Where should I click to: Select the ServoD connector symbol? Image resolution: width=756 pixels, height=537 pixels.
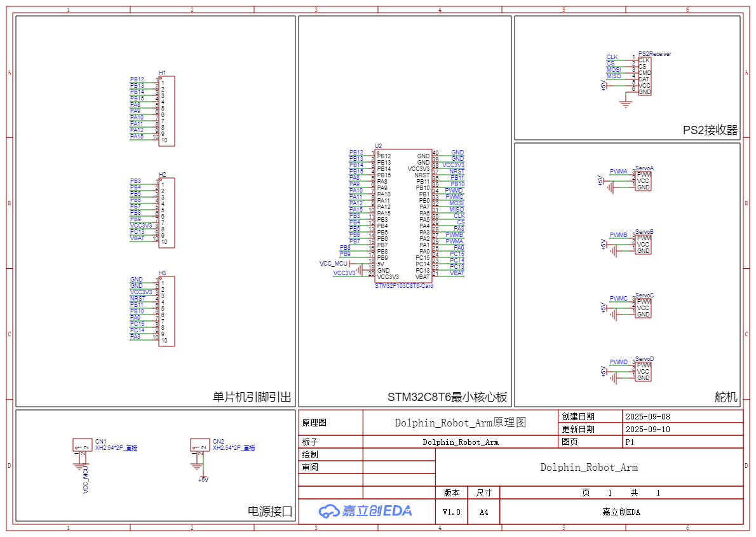click(643, 372)
